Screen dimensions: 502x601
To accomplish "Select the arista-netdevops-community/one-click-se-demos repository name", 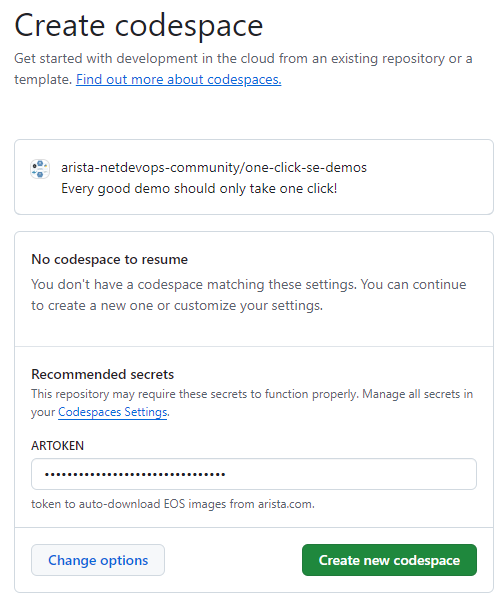I will [214, 167].
